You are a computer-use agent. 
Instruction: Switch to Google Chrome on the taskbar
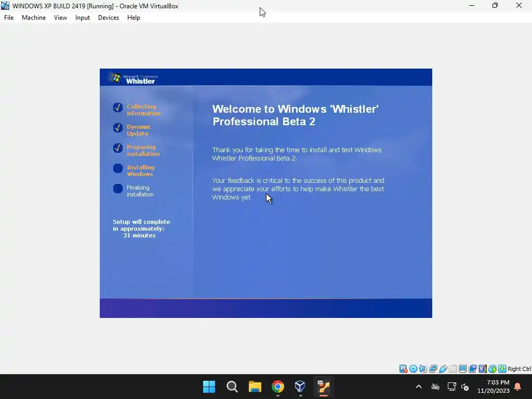pos(278,387)
